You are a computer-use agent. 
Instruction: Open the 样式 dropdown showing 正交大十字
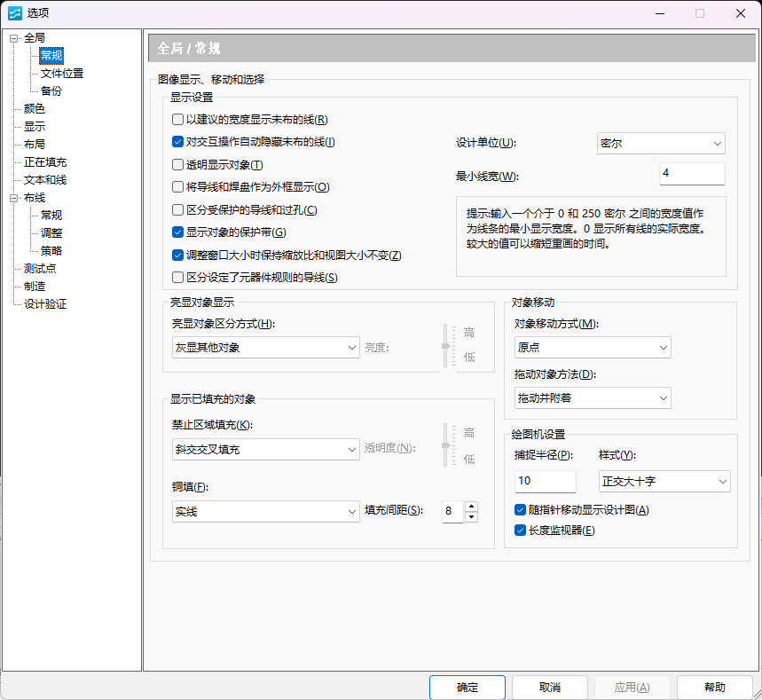click(664, 482)
